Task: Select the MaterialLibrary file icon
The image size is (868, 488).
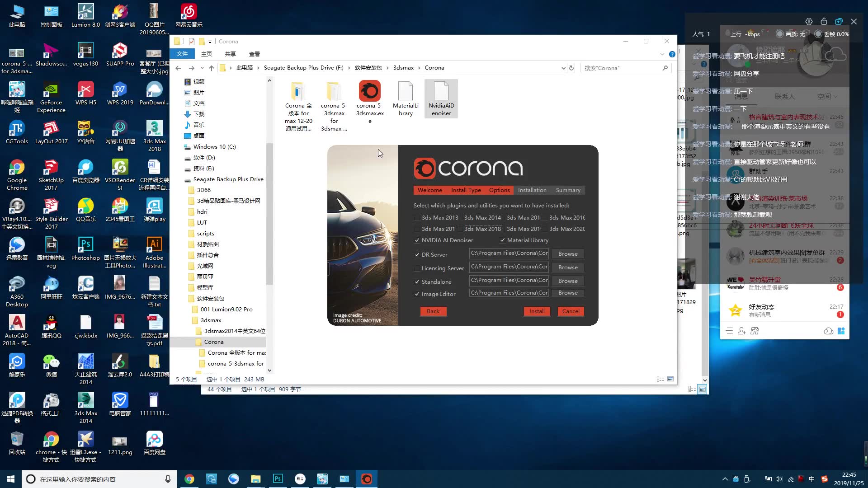Action: coord(406,99)
